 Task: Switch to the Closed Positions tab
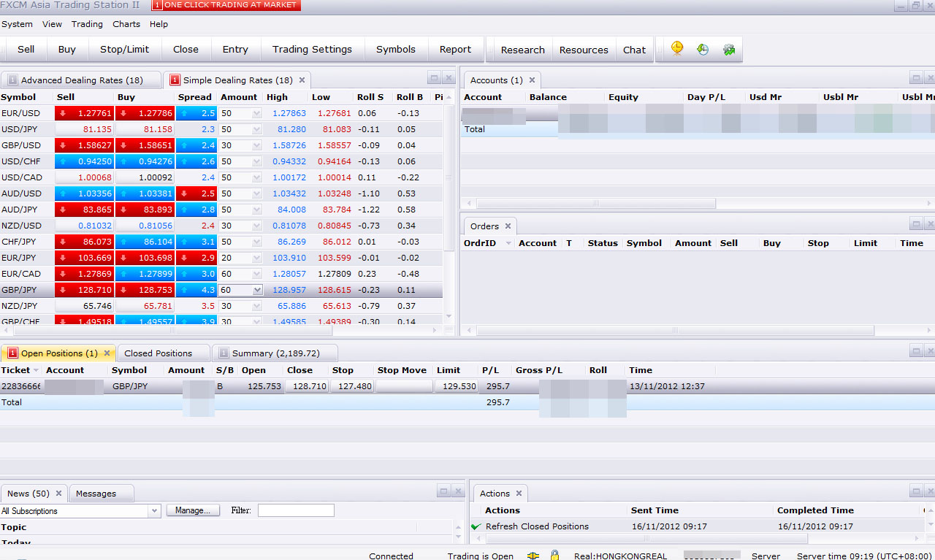tap(158, 353)
